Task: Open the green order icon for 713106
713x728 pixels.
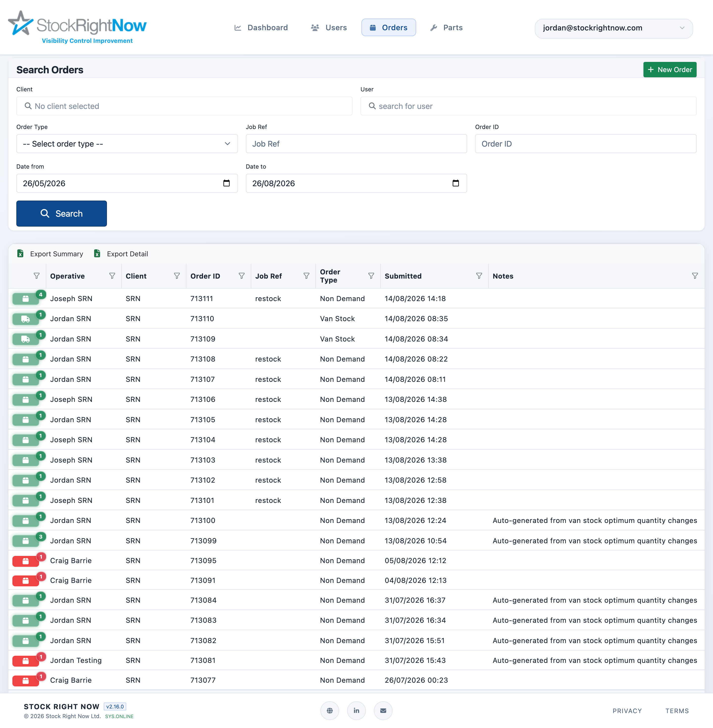Action: 25,400
